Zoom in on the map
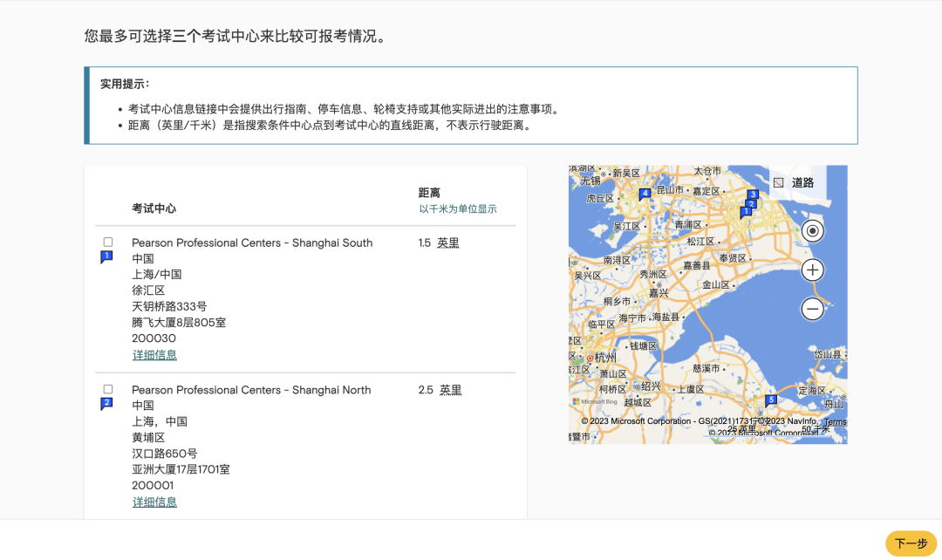Screen dimensions: 942x560 812,270
